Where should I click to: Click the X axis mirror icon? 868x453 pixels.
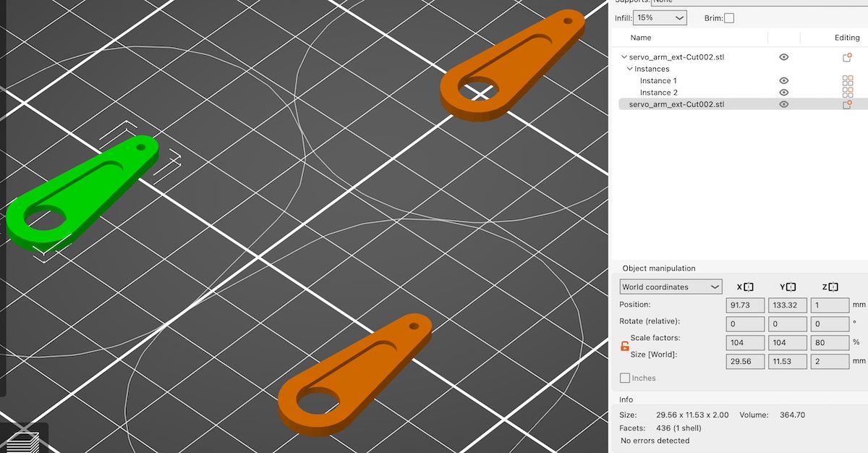(749, 287)
